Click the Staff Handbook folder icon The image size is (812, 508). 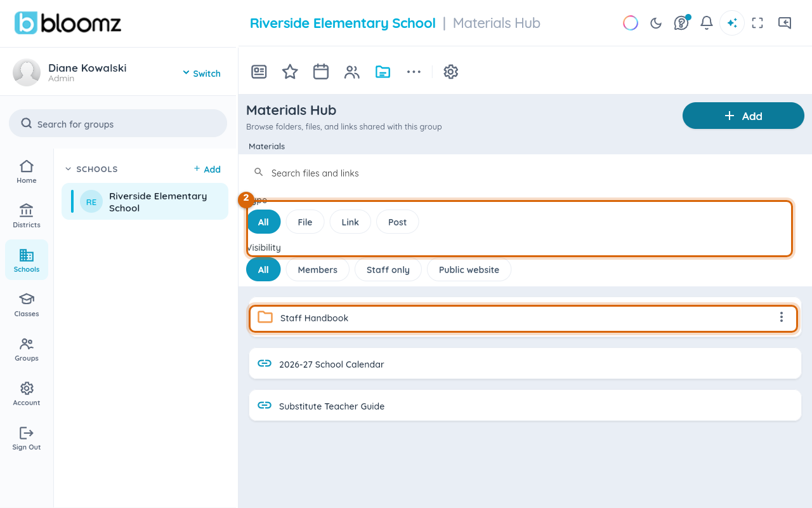tap(265, 317)
